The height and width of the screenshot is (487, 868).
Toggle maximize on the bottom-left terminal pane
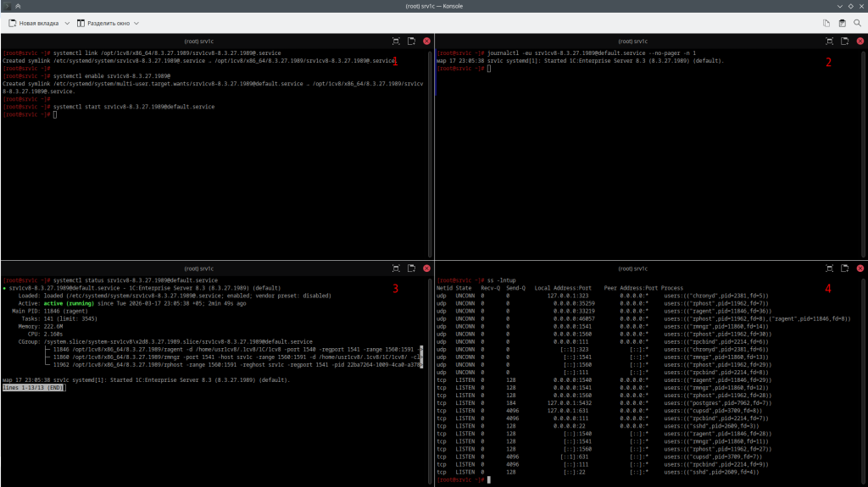point(396,268)
